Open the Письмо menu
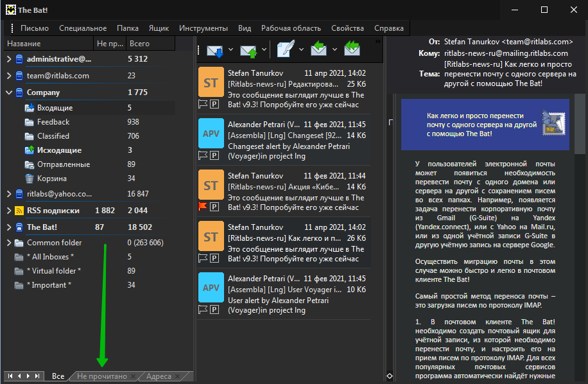Viewport: 588px width, 384px height. 35,28
